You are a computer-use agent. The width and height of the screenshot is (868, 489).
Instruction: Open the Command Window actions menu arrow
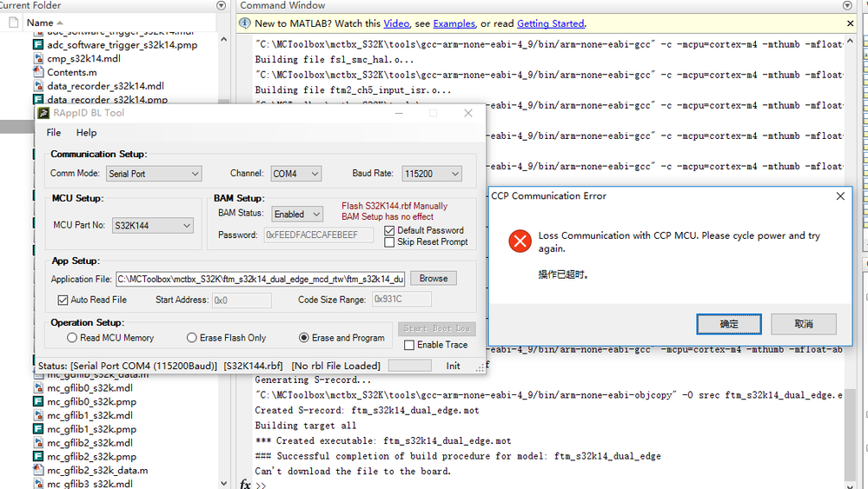[x=847, y=5]
